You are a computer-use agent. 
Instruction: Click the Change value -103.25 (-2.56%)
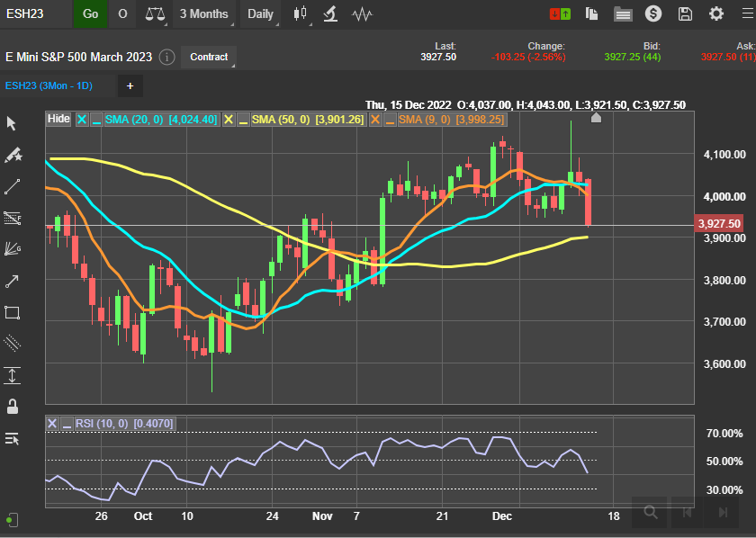click(528, 57)
